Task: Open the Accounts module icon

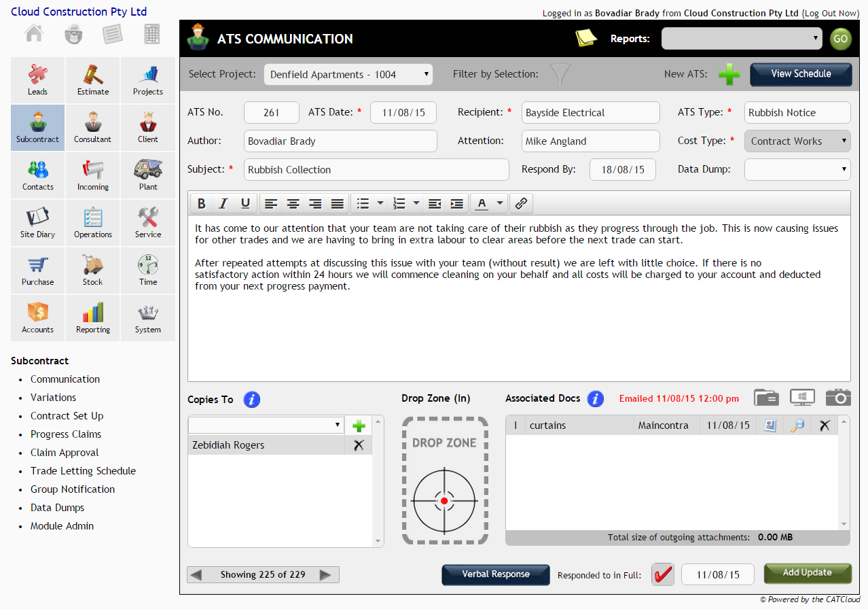Action: pos(37,317)
